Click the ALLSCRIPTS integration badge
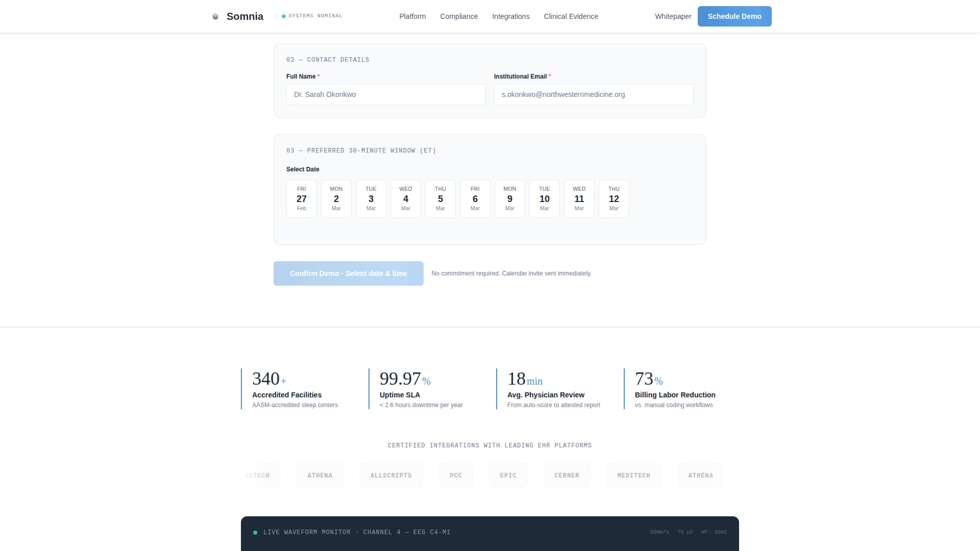Image resolution: width=980 pixels, height=551 pixels. [391, 475]
